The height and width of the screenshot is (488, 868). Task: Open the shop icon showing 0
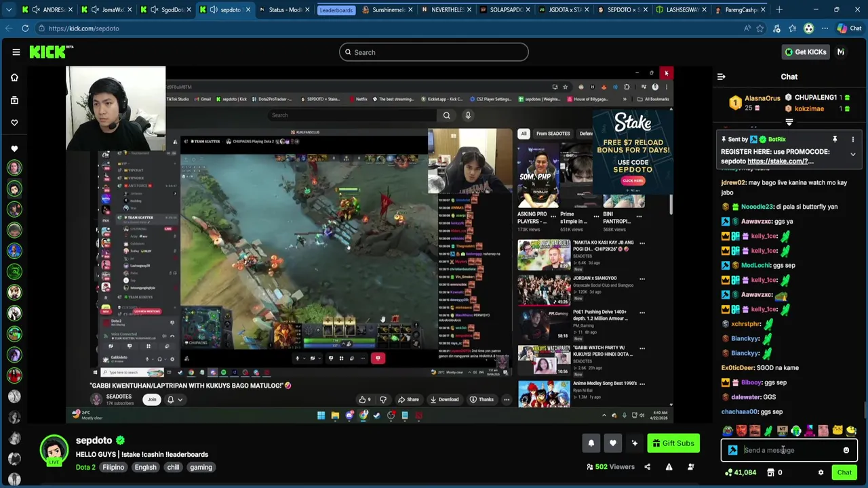coord(774,472)
